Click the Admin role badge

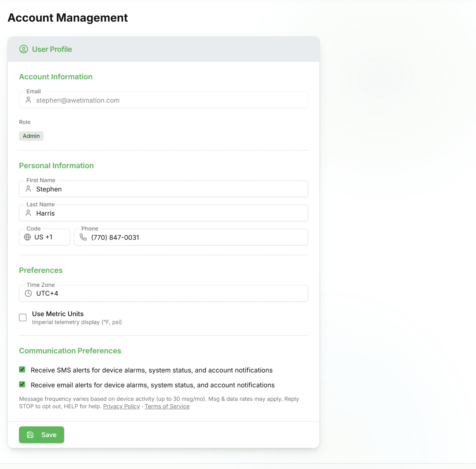coord(31,136)
